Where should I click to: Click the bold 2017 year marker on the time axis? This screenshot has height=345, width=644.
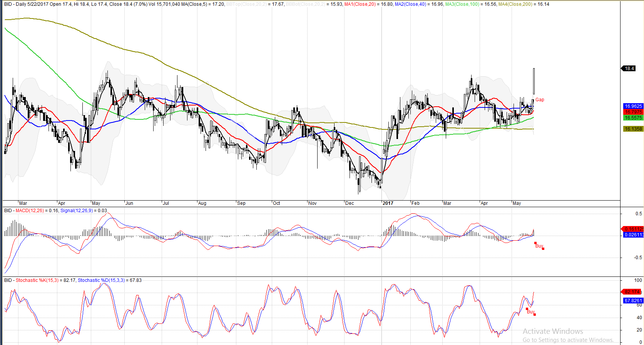tap(388, 203)
